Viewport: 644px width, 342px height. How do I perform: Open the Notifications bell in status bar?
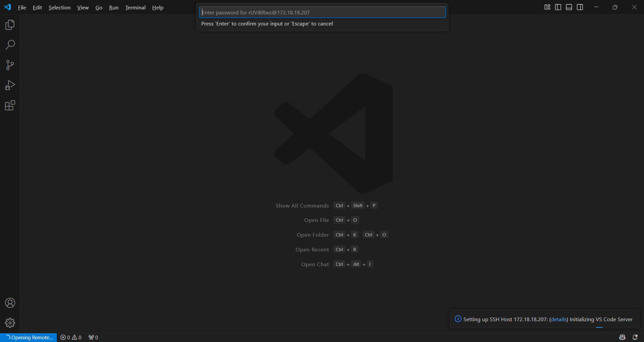click(635, 337)
